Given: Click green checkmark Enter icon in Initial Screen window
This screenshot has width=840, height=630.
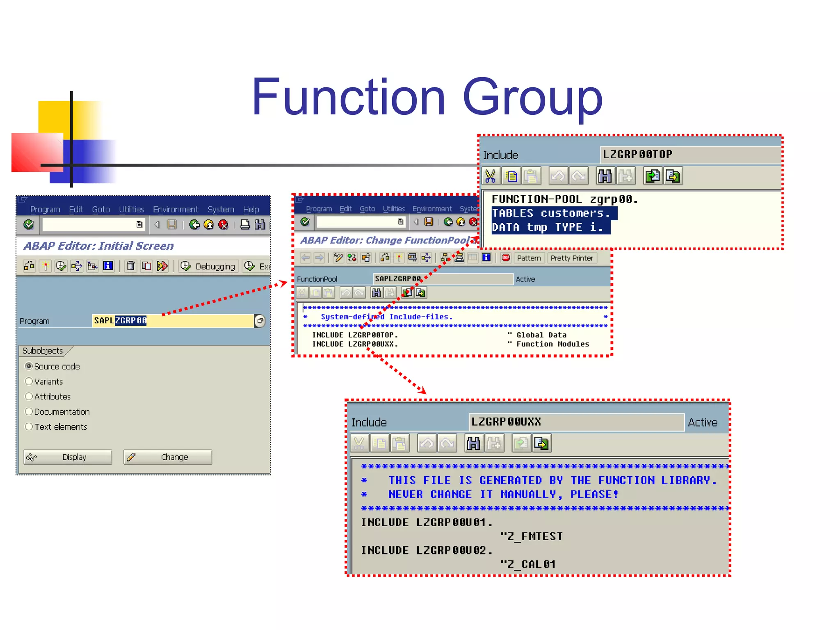Looking at the screenshot, I should tap(29, 224).
